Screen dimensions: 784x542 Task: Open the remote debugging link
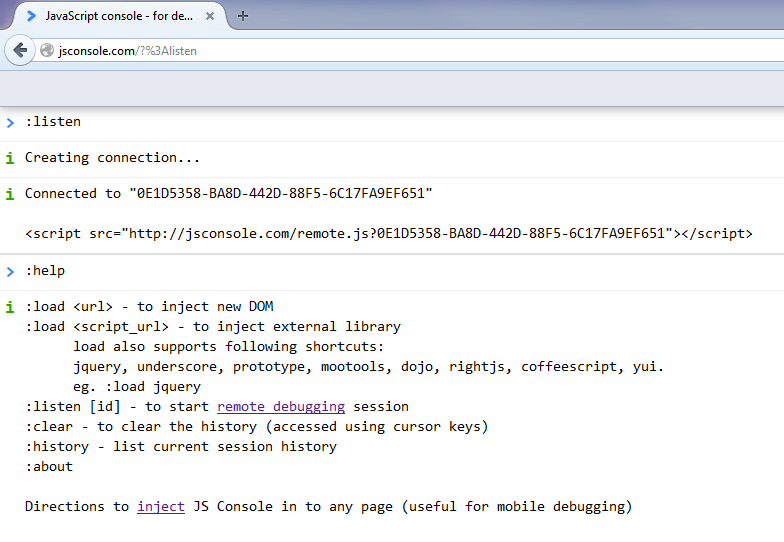[x=281, y=407]
